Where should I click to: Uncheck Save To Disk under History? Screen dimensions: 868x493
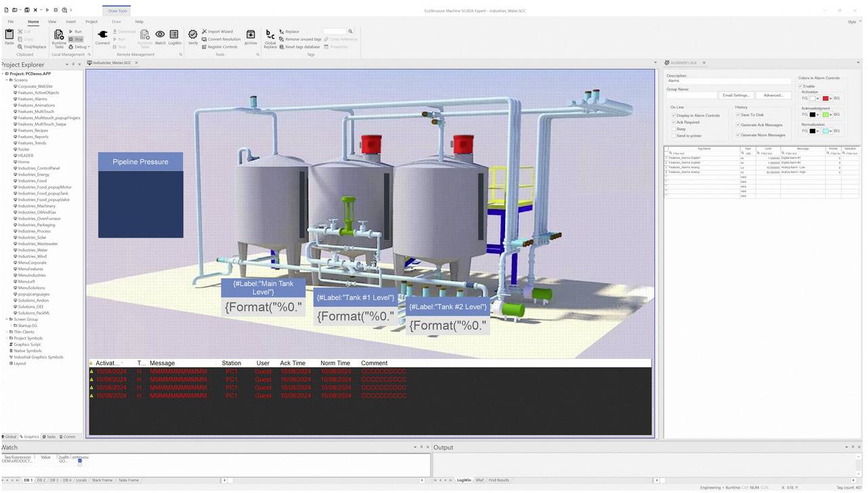point(738,114)
